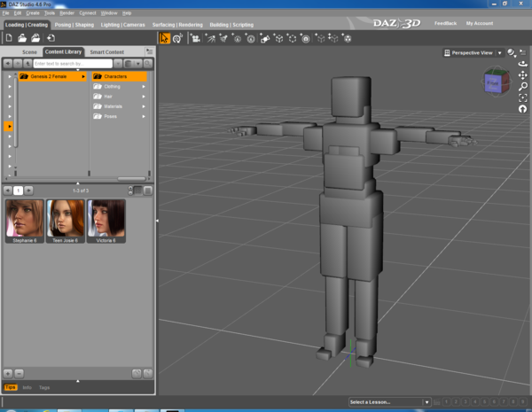Switch to Building | Scripting activity tab
Image resolution: width=532 pixels, height=412 pixels.
[231, 25]
